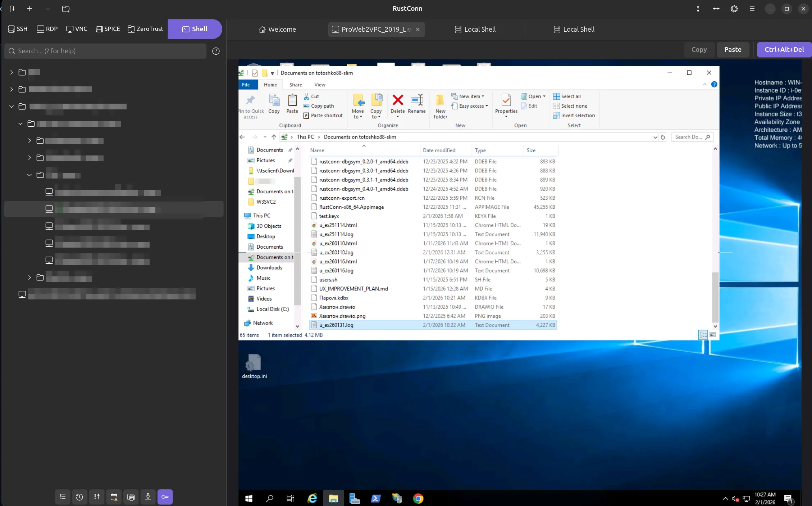Toggle the Shell filter button
The height and width of the screenshot is (506, 812).
195,29
